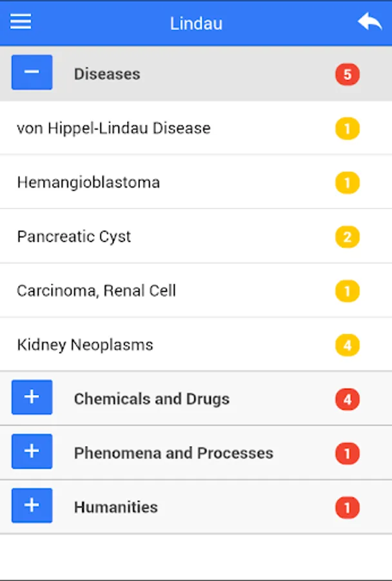Expand the Phenomena and Processes section

pos(32,451)
